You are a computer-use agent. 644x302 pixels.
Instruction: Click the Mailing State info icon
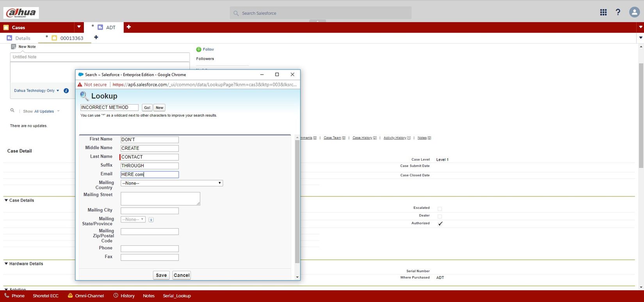click(151, 220)
